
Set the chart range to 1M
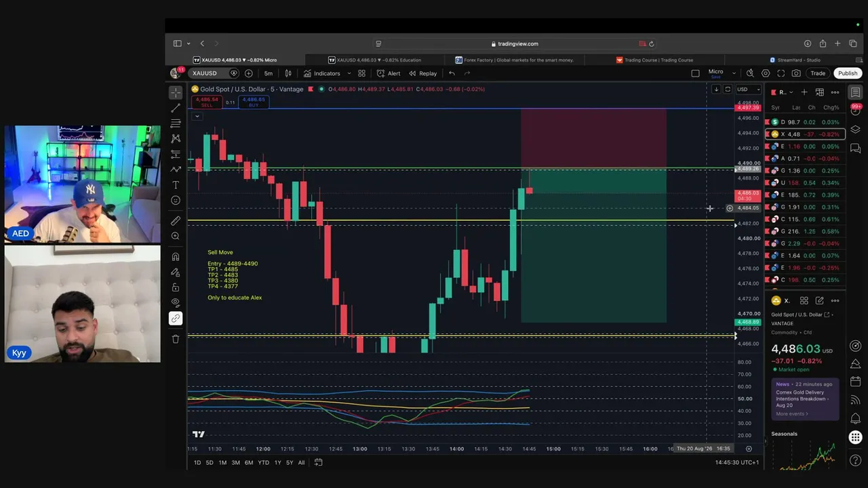(222, 462)
